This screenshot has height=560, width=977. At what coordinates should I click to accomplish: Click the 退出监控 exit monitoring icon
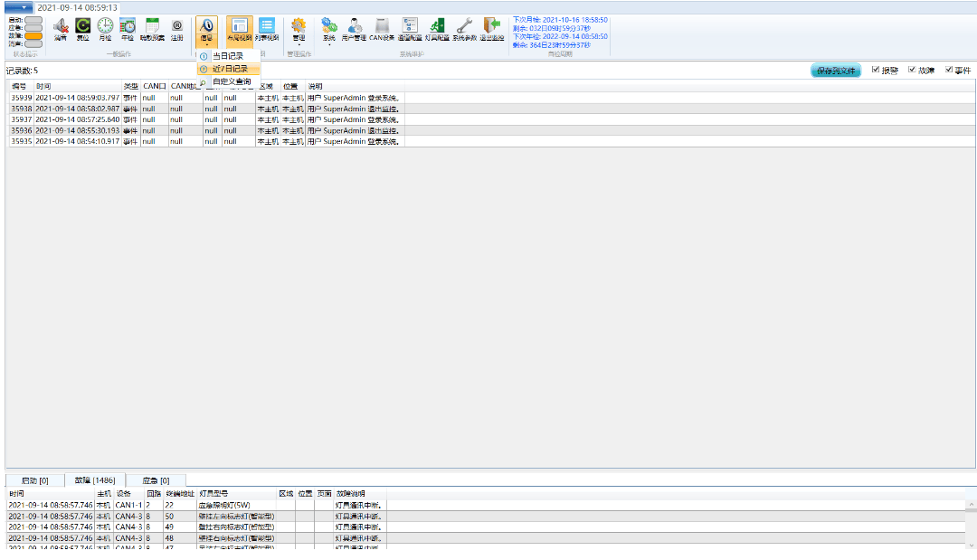point(491,29)
